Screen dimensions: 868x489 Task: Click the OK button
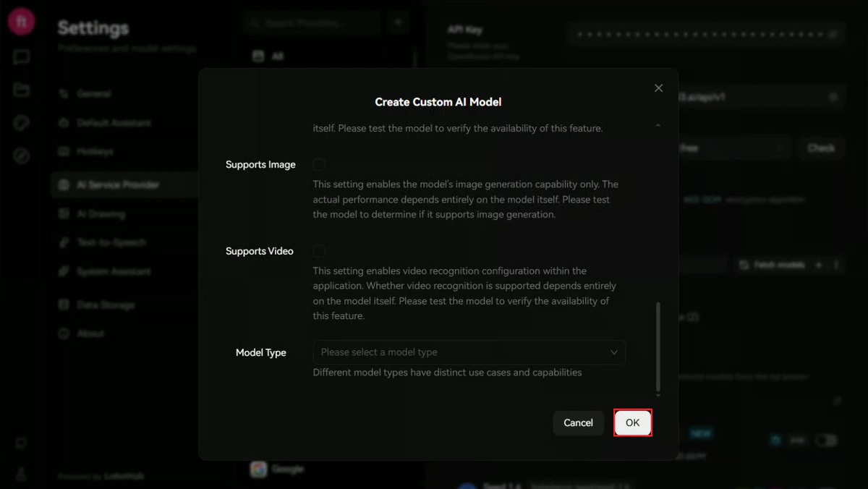633,423
